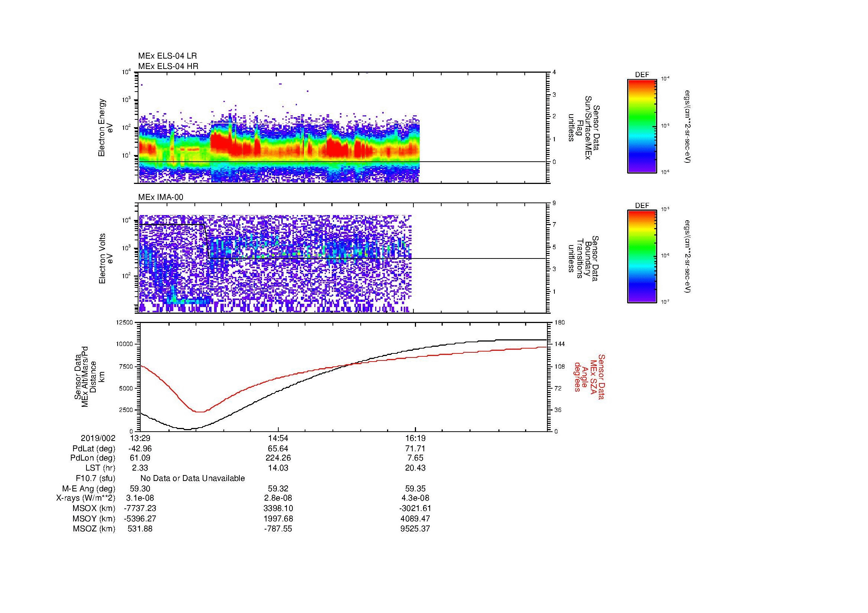Click the MSOY value 4089.47
The width and height of the screenshot is (868, 613).
pos(415,518)
